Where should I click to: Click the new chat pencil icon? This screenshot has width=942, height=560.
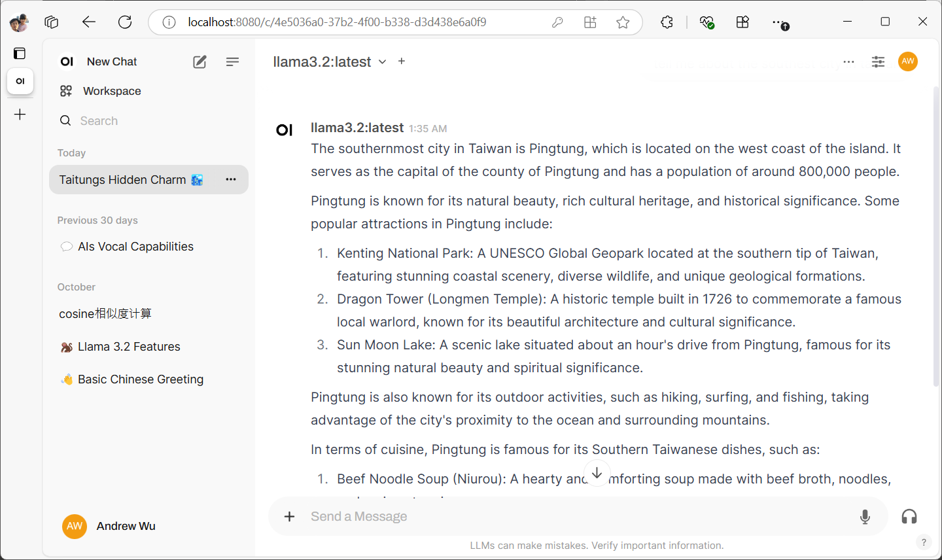point(200,61)
